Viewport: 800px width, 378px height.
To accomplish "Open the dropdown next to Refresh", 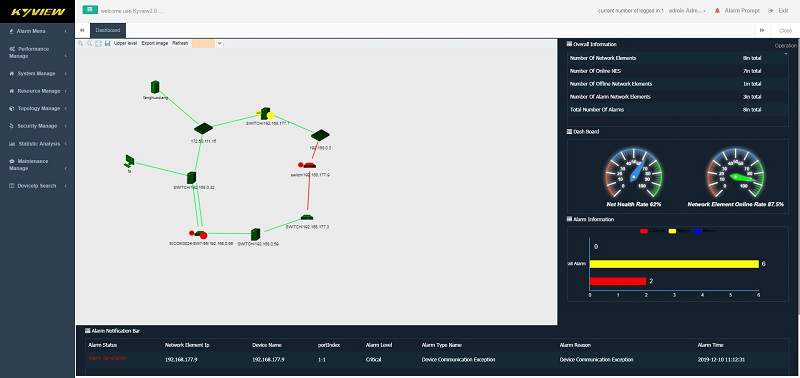I will [219, 43].
